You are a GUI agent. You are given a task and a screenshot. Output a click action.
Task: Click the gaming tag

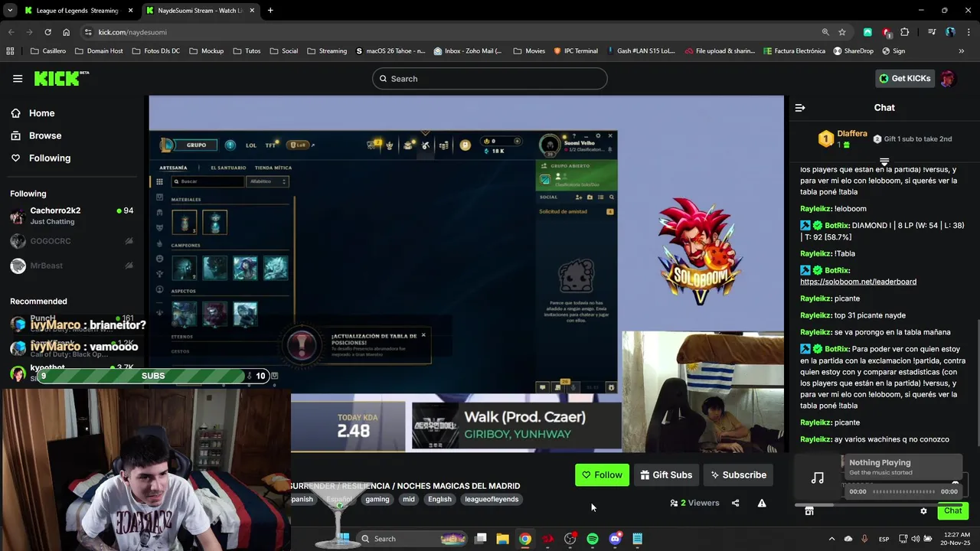tap(377, 499)
